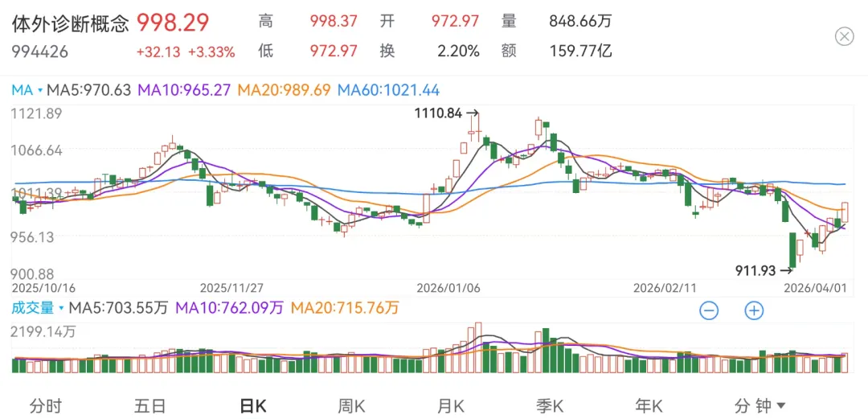The height and width of the screenshot is (419, 868).
Task: Switch to the 分时 tab
Action: pyautogui.click(x=45, y=406)
